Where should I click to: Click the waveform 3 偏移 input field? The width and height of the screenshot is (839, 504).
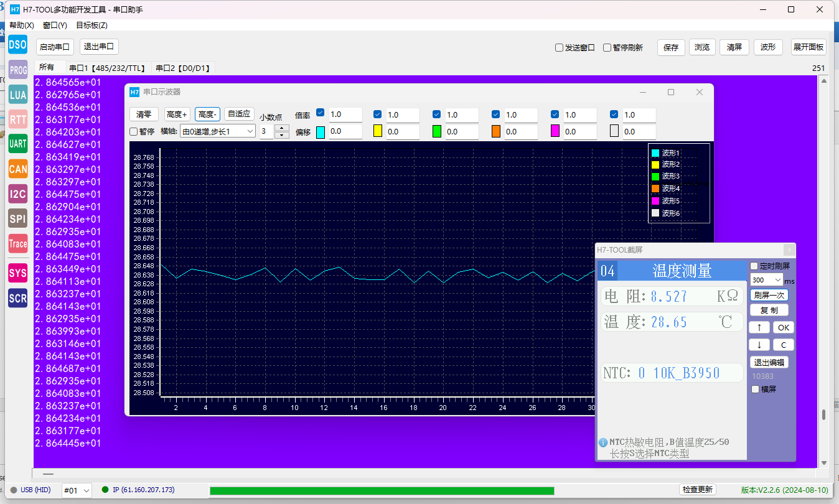tap(462, 132)
